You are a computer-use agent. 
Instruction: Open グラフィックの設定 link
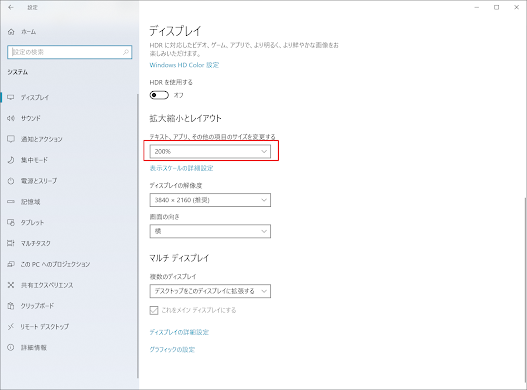click(x=172, y=350)
